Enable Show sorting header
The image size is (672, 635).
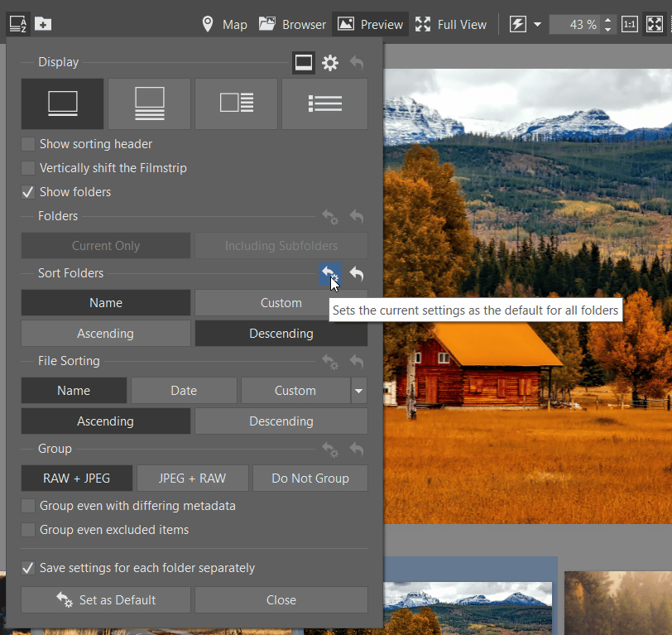click(x=28, y=144)
